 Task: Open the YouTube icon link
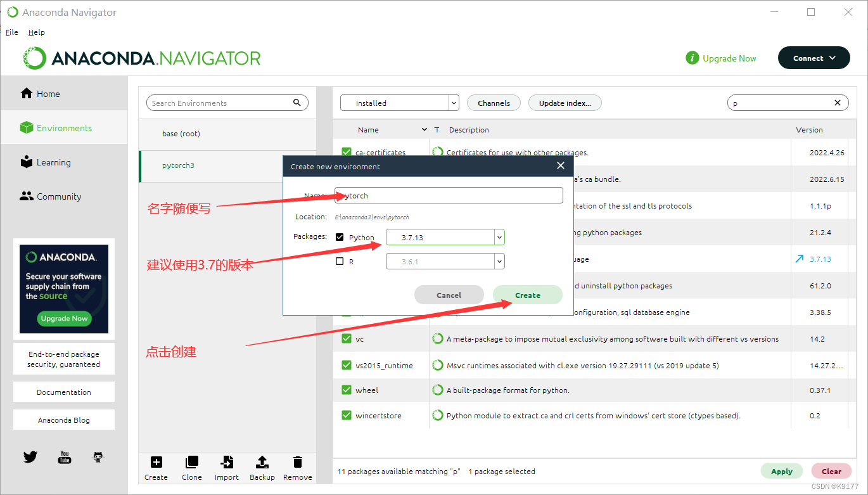pyautogui.click(x=65, y=456)
